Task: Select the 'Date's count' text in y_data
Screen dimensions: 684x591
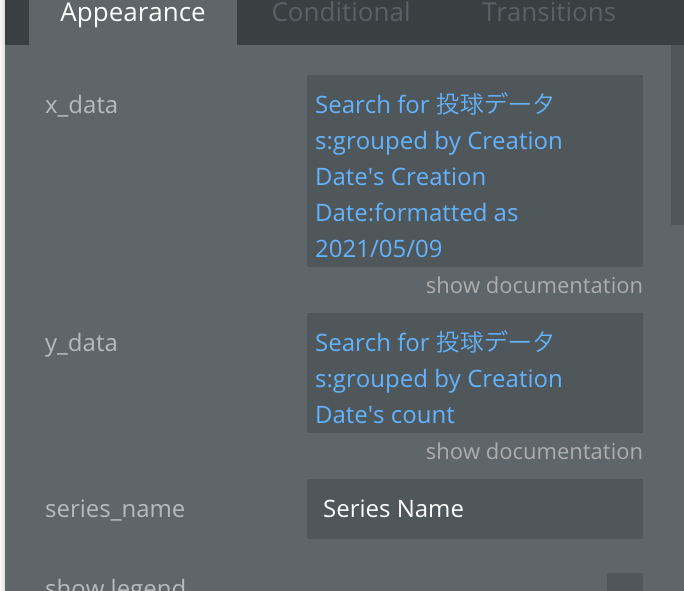Action: click(x=385, y=415)
